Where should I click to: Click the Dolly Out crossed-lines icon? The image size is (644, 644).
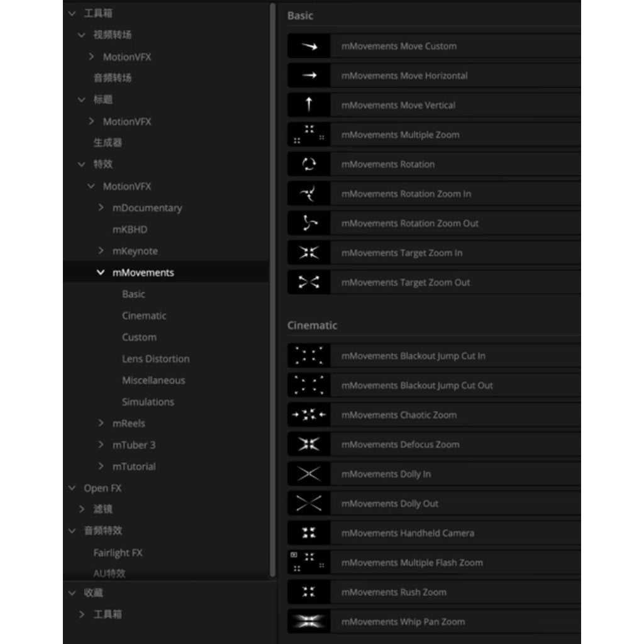pos(309,504)
